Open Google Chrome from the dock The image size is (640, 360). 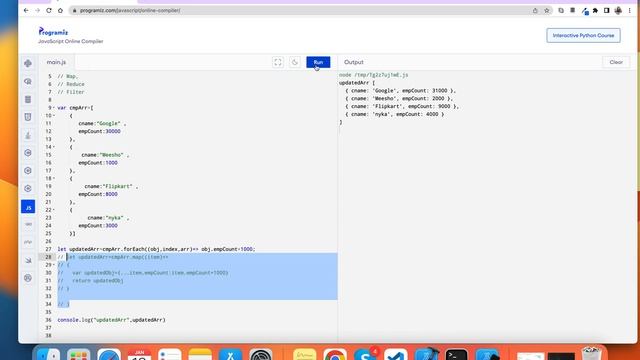click(x=335, y=354)
